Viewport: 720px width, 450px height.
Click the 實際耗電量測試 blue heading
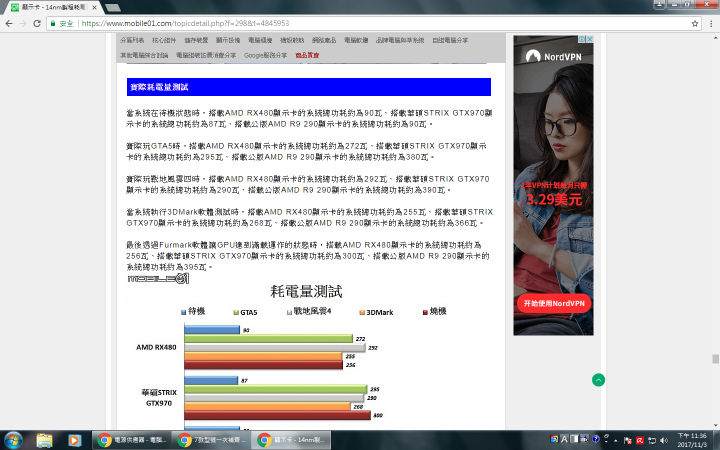tap(309, 87)
